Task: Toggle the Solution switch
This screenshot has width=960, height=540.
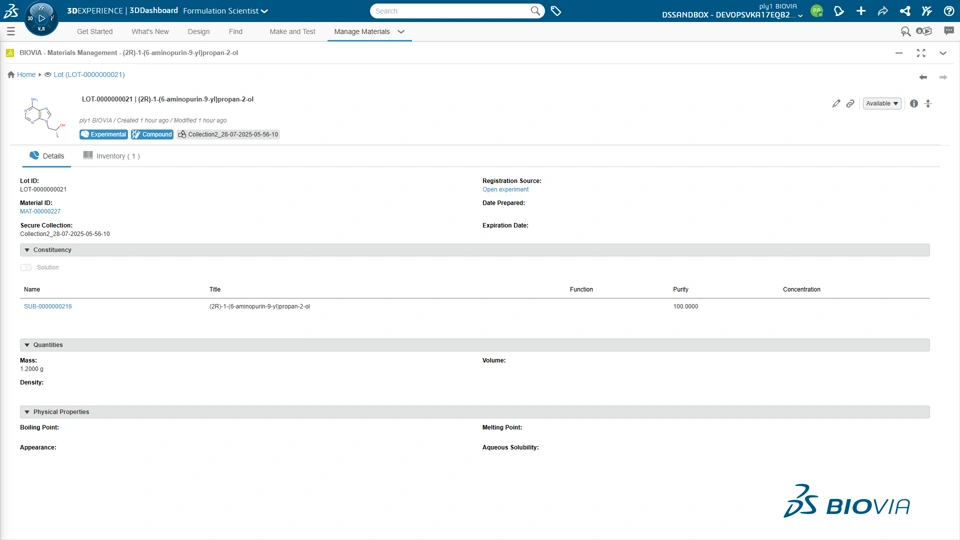Action: pyautogui.click(x=26, y=268)
